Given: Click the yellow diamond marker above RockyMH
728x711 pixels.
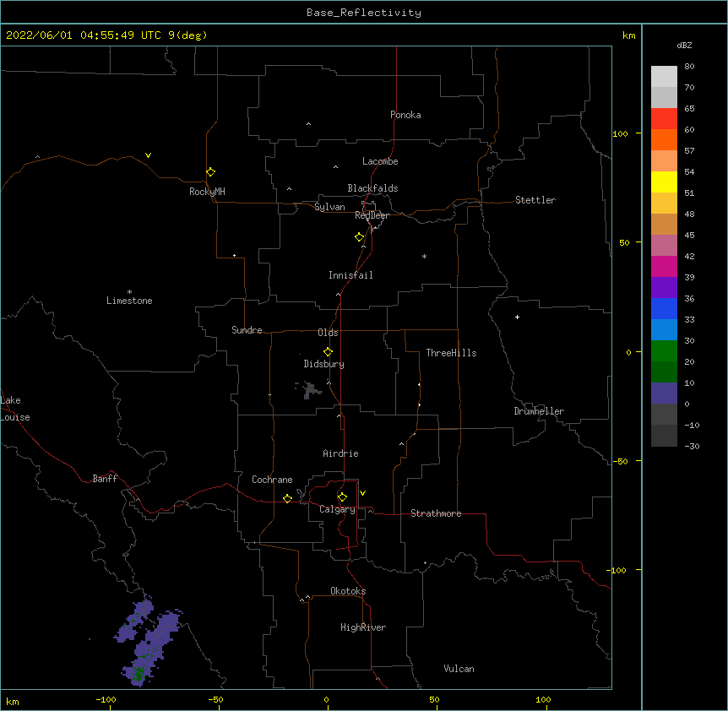Looking at the screenshot, I should [210, 172].
